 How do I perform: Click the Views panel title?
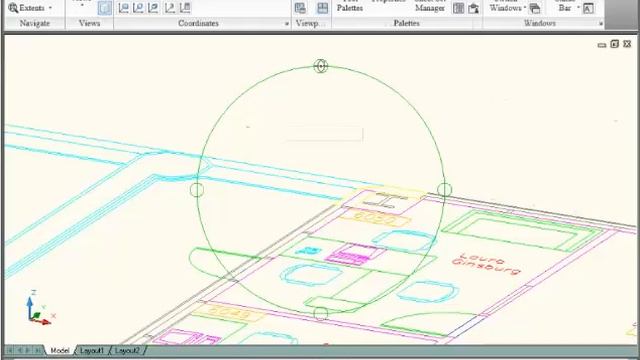tap(89, 23)
